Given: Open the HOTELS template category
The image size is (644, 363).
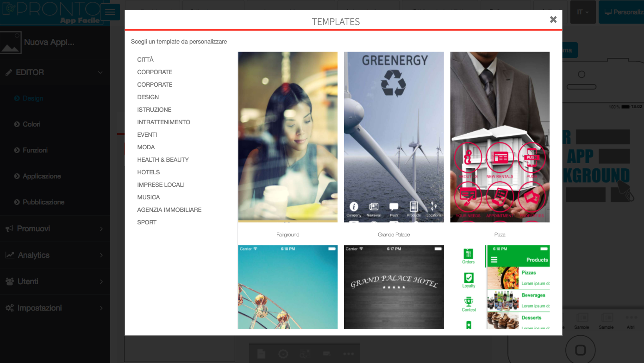Looking at the screenshot, I should [149, 172].
